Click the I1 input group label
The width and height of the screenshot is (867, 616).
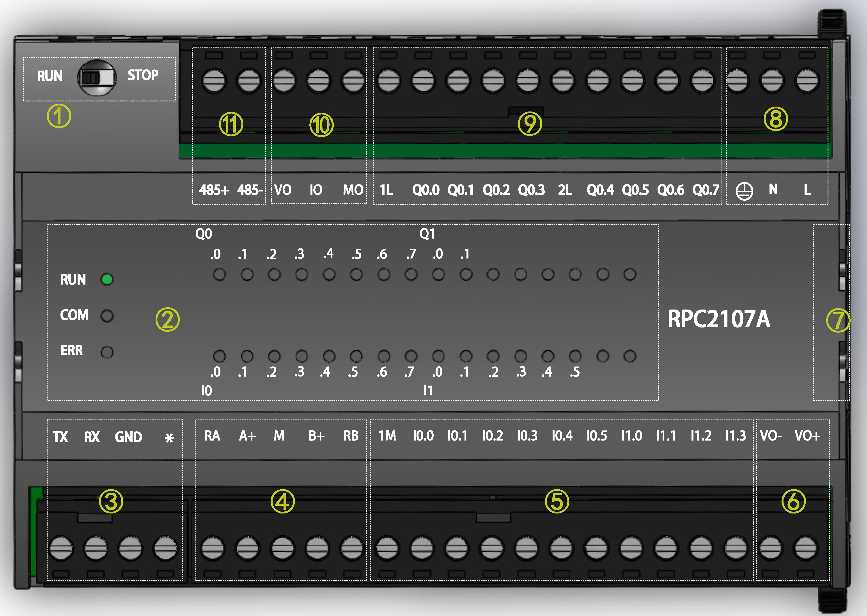pyautogui.click(x=428, y=390)
